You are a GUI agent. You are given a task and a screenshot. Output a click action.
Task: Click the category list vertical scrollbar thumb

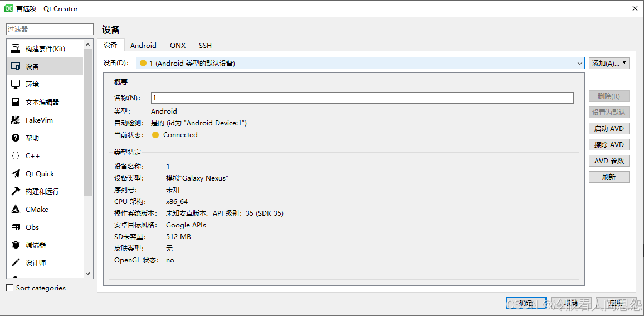pyautogui.click(x=88, y=122)
